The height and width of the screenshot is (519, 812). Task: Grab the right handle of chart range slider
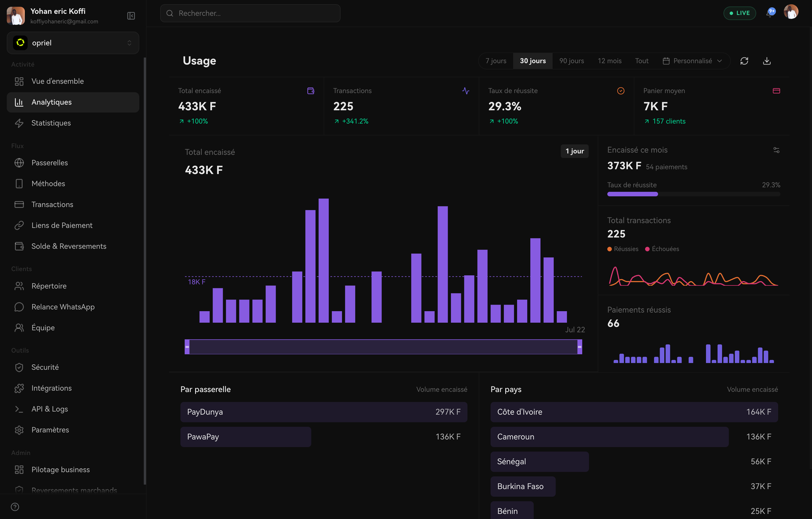[579, 347]
